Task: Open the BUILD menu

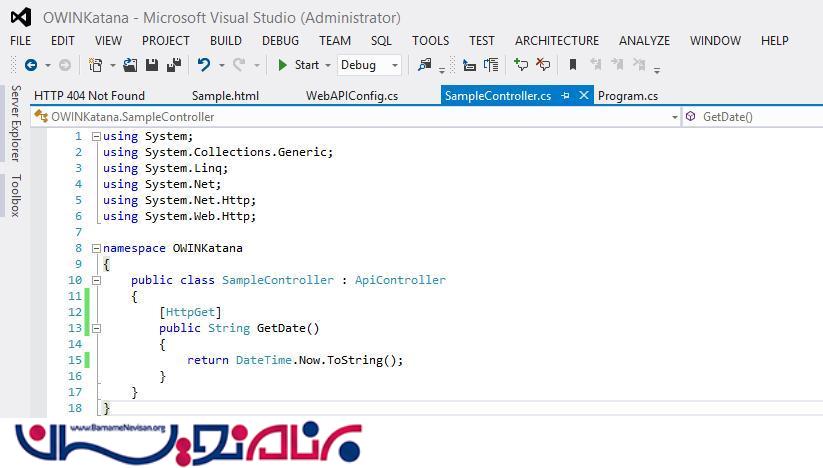Action: pos(225,41)
